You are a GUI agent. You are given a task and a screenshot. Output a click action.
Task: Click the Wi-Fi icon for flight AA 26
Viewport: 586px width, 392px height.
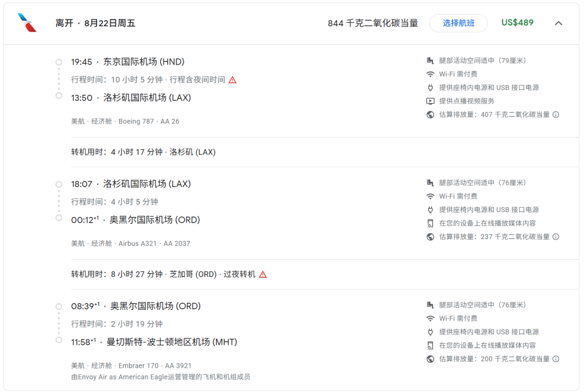coord(430,74)
